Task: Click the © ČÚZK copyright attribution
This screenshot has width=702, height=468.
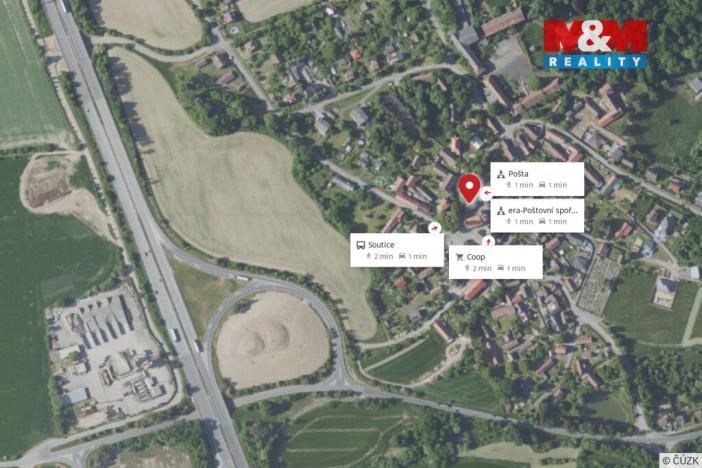Action: (680, 460)
